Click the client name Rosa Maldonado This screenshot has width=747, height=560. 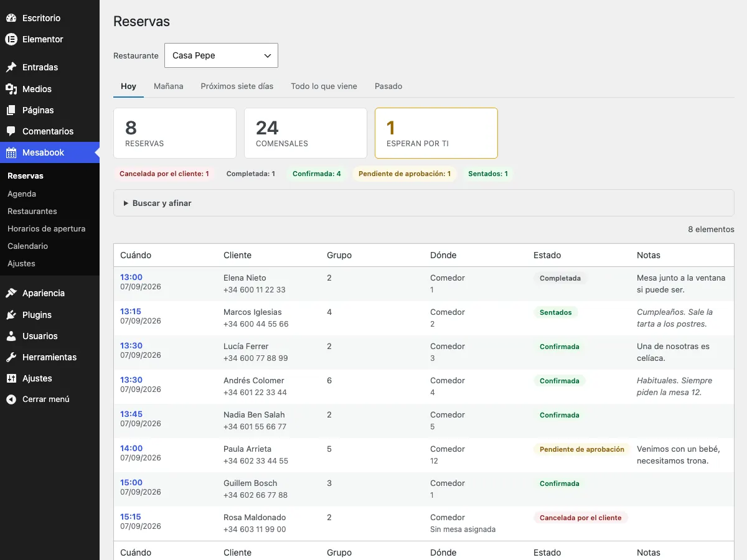tap(255, 517)
